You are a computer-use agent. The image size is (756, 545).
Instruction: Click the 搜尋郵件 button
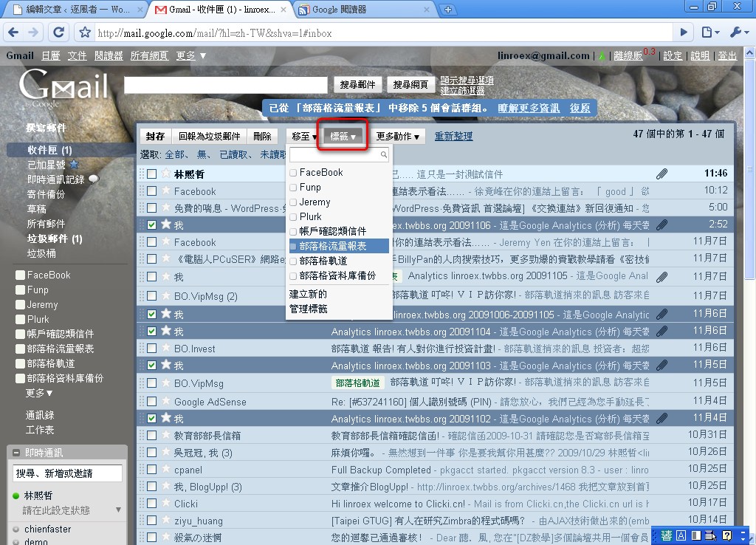point(358,85)
